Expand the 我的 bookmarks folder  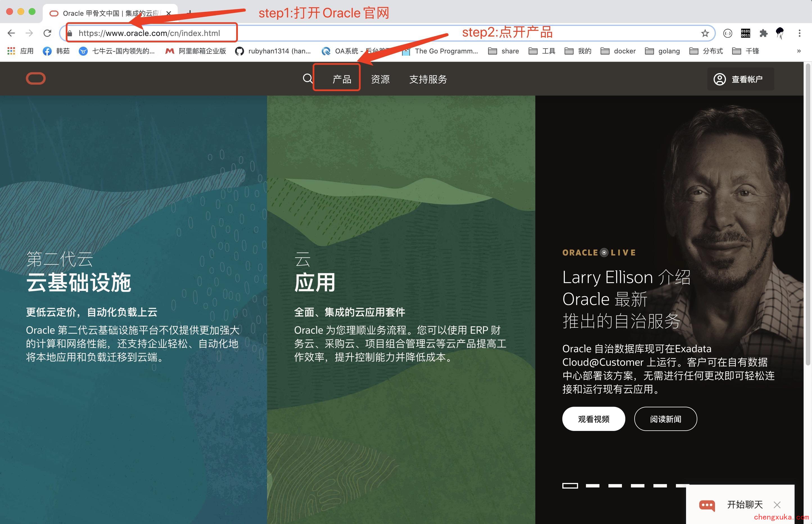(578, 51)
